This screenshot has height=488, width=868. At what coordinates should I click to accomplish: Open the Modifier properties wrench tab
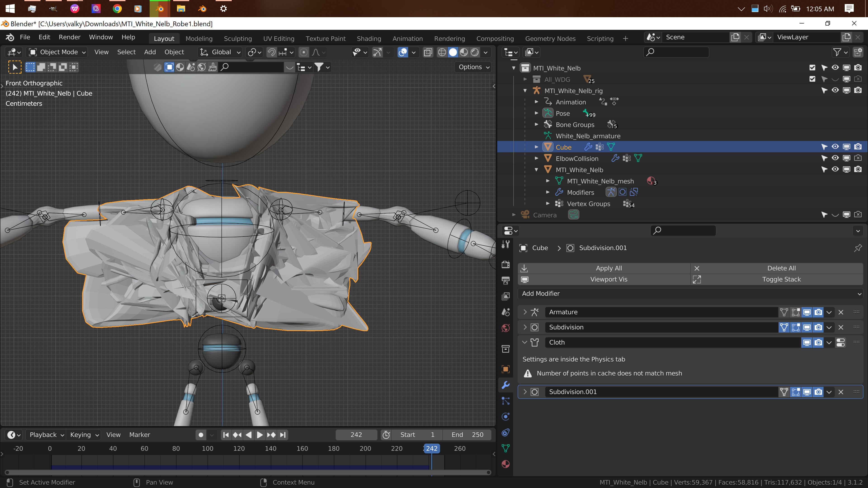505,385
